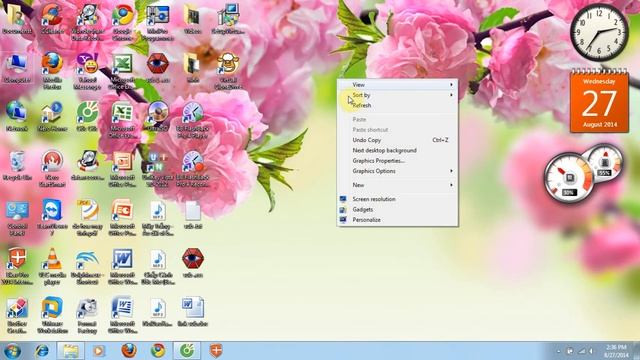Expand the Sort by submenu
Image resolution: width=640 pixels, height=360 pixels.
coord(397,95)
